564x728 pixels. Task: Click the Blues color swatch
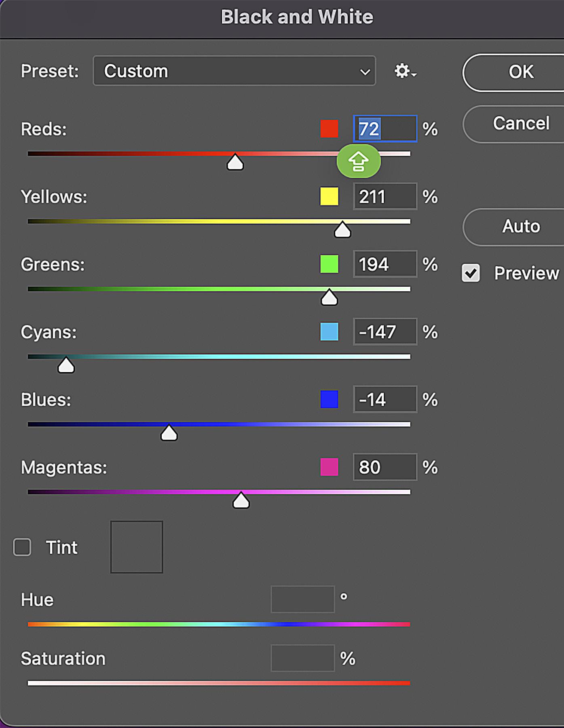329,400
